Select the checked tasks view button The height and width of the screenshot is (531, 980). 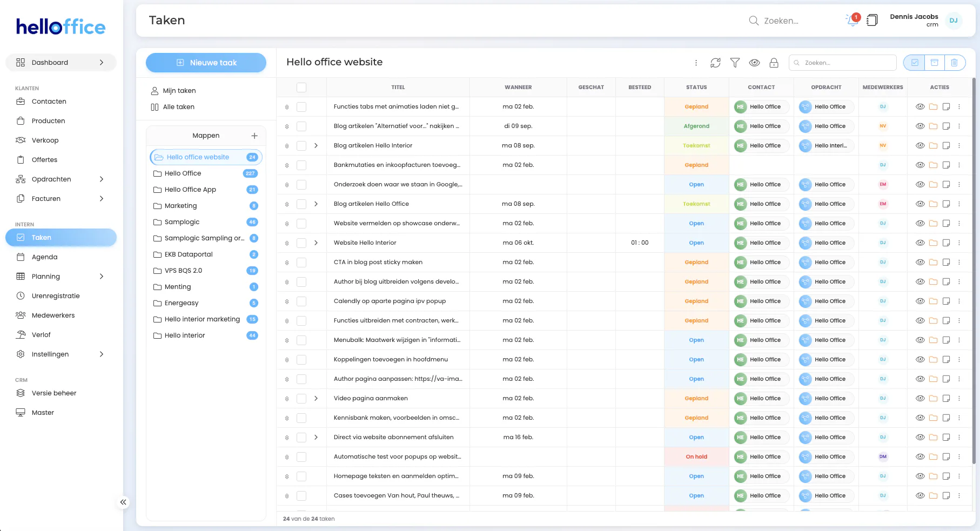914,63
